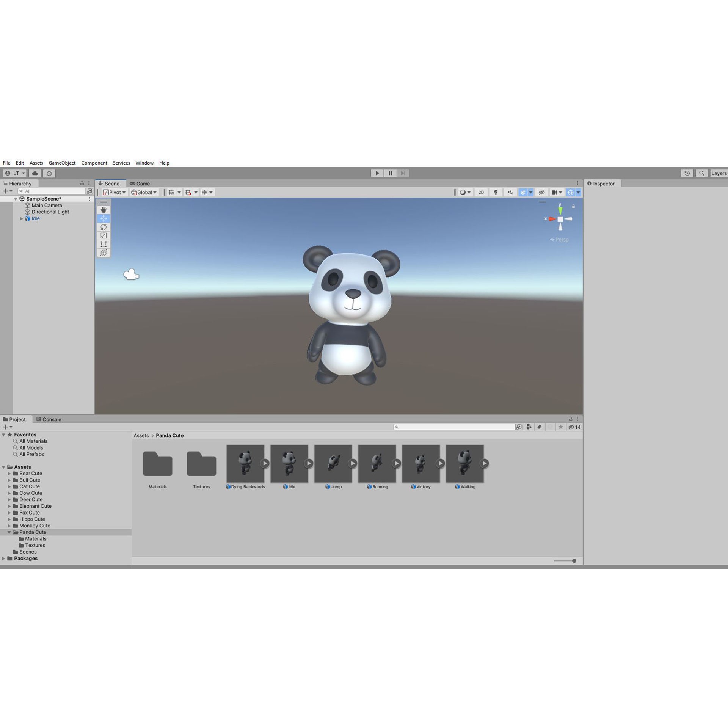Select the Rotate tool
The width and height of the screenshot is (728, 728).
click(104, 227)
